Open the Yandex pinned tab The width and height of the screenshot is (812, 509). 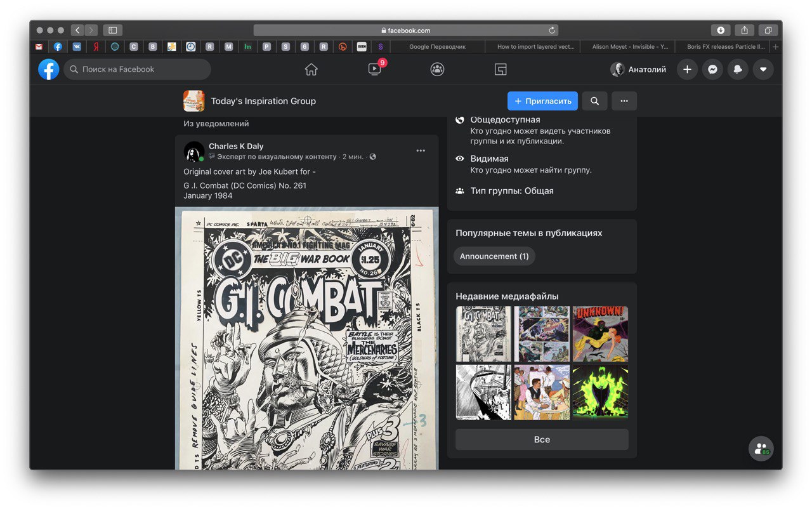coord(96,46)
